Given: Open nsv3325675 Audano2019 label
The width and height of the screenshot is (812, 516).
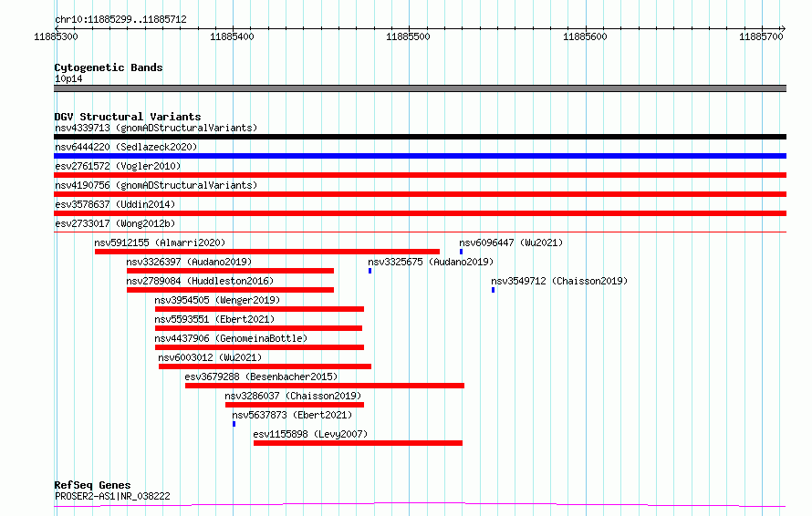Looking at the screenshot, I should click(431, 262).
